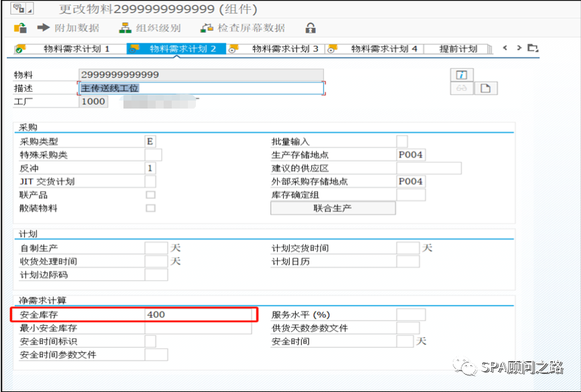Image resolution: width=581 pixels, height=392 pixels.
Task: Open the 物料需求计划 4 tab
Action: coord(375,49)
